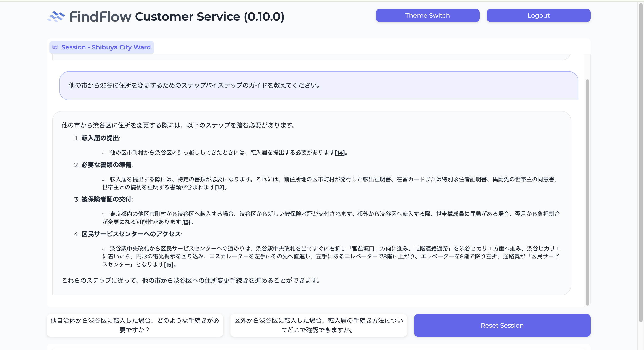The height and width of the screenshot is (350, 644).
Task: Select suggestion 他自治体から渋谷区に転入した場合
Action: click(135, 325)
